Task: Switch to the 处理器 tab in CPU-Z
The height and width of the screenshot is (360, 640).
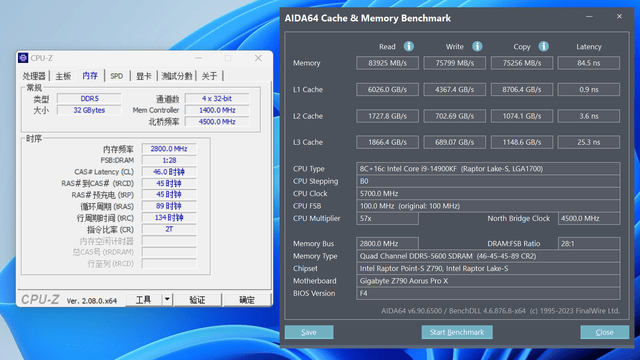Action: point(34,76)
